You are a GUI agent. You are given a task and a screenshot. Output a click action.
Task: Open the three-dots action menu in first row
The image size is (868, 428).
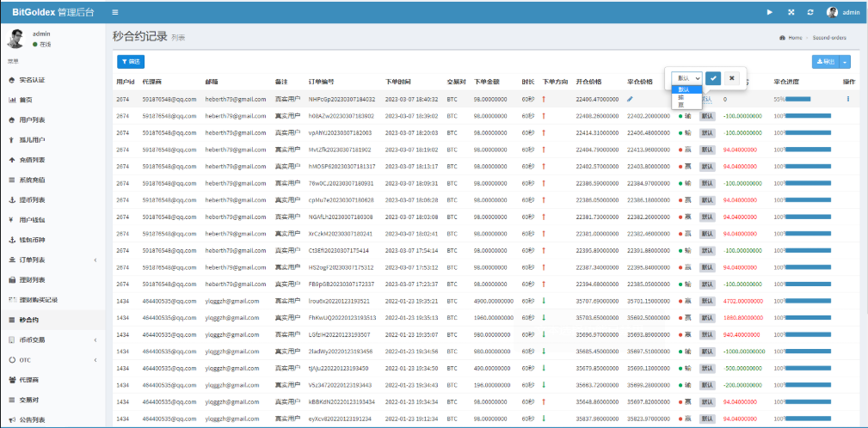coord(847,100)
